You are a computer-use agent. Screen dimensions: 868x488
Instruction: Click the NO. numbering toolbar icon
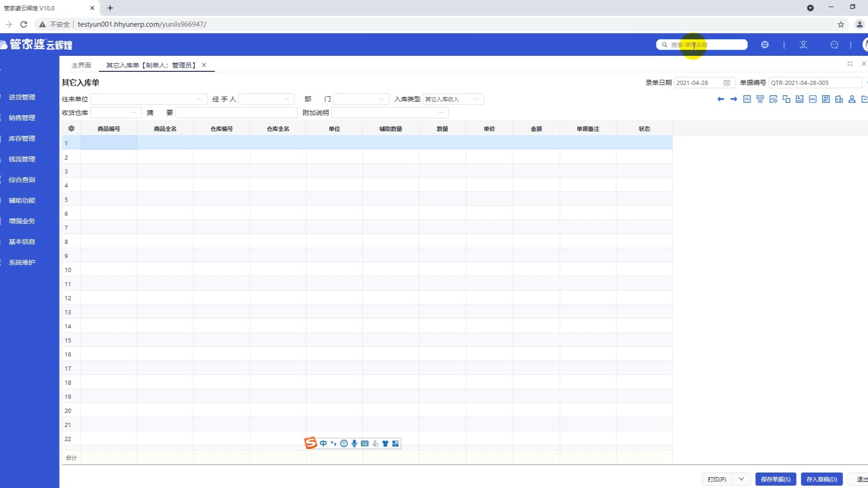(x=813, y=99)
